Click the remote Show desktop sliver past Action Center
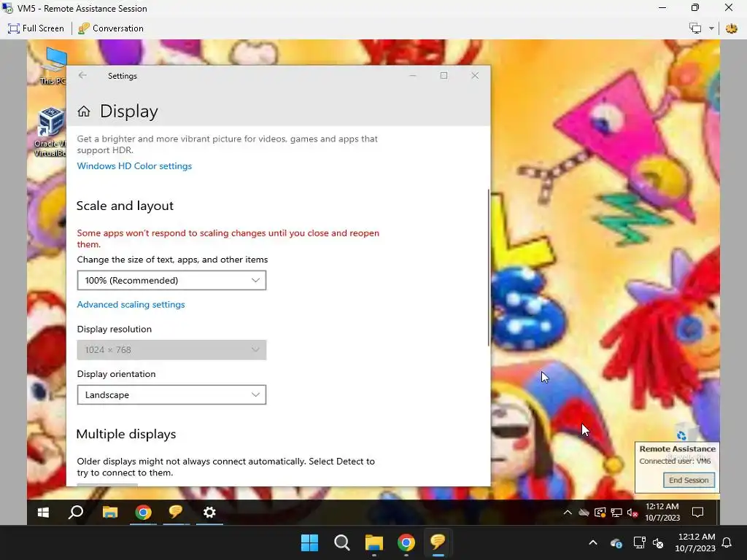The height and width of the screenshot is (560, 747). [x=718, y=512]
